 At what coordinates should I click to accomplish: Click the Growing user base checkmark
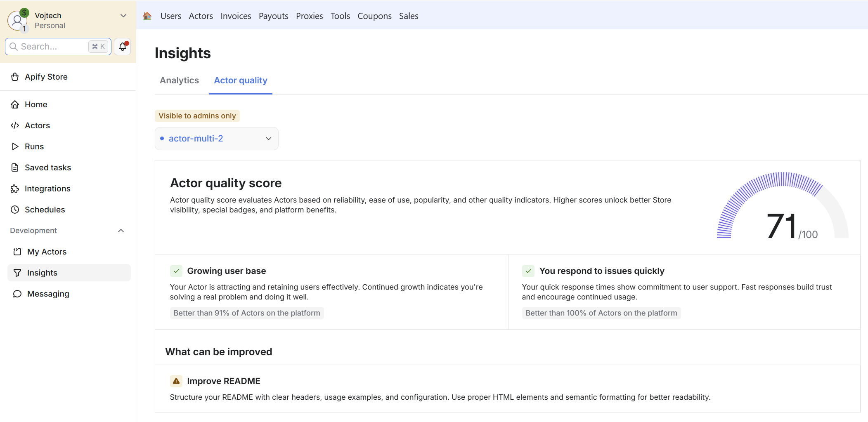[x=176, y=271]
